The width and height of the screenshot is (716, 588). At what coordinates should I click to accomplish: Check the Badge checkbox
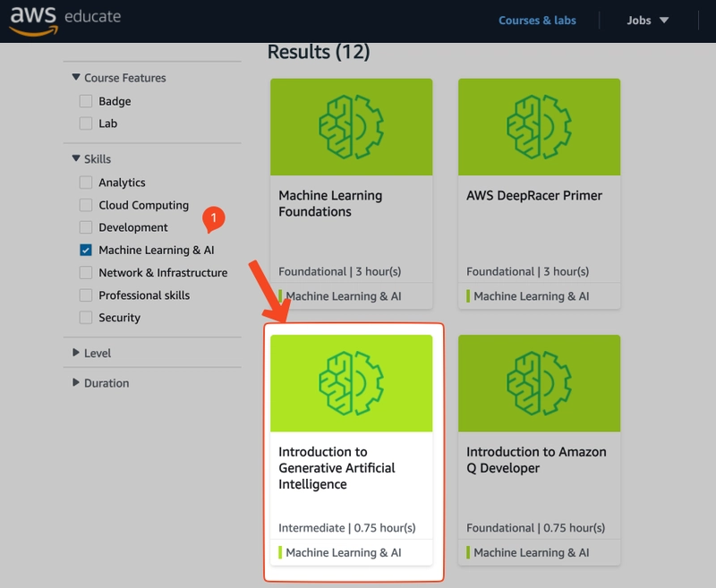coord(86,101)
